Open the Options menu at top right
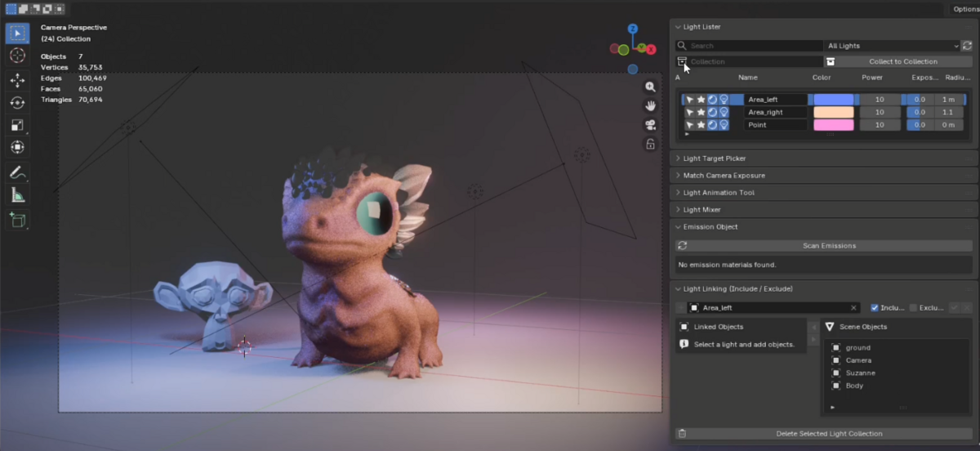980x451 pixels. point(965,9)
